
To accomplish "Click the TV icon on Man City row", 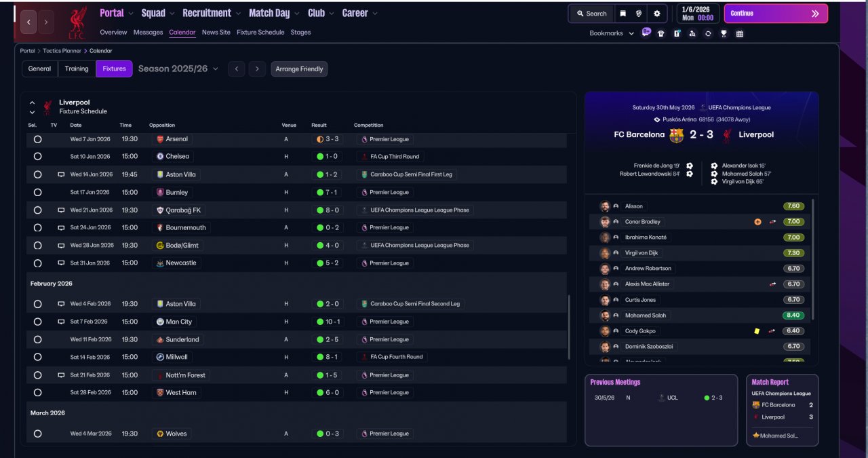I will (61, 322).
